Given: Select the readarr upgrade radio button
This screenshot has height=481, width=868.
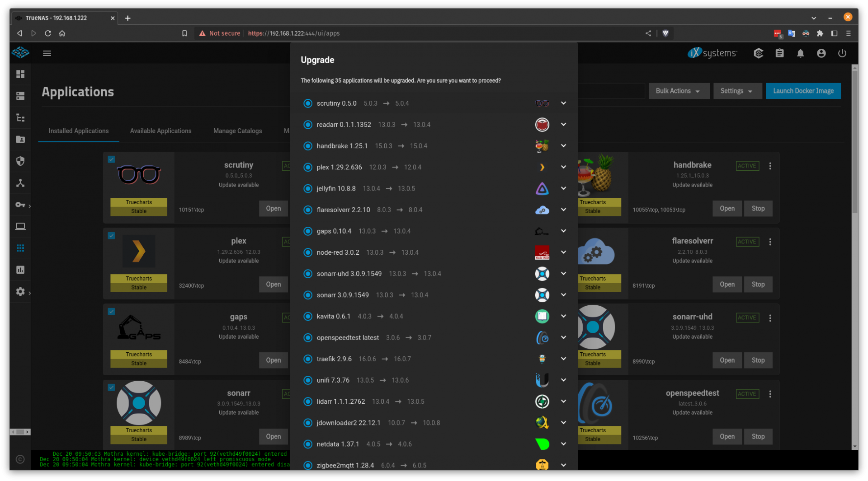Looking at the screenshot, I should [308, 125].
